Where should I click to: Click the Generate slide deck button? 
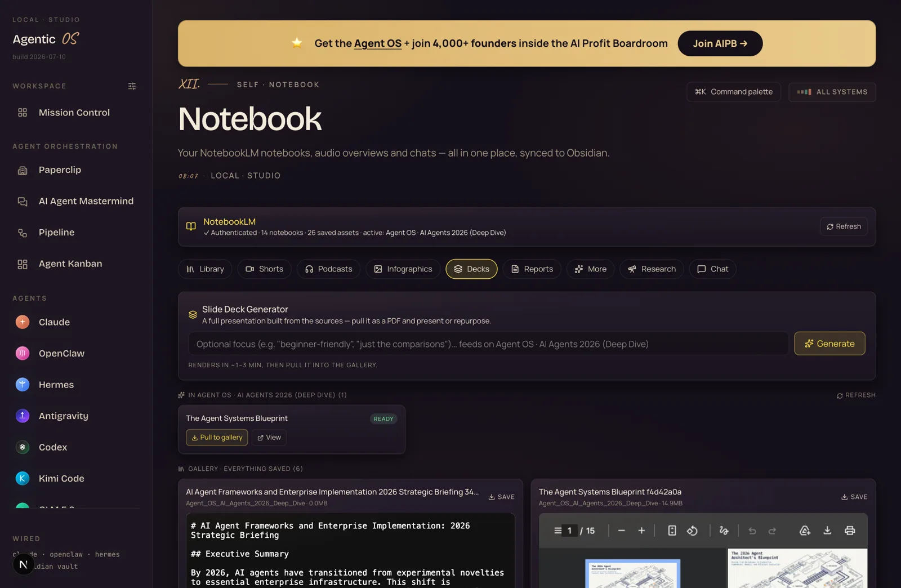829,344
